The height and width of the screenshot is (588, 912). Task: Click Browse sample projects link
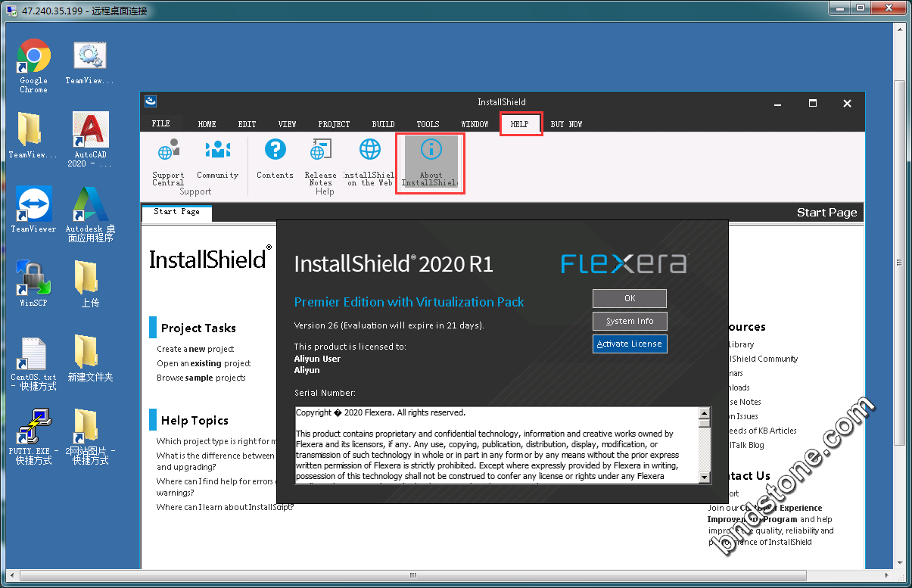201,378
